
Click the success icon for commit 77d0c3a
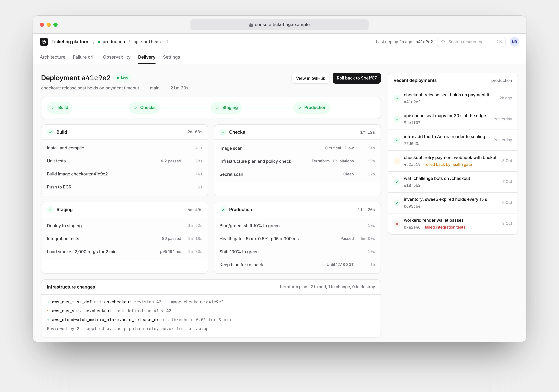click(397, 140)
